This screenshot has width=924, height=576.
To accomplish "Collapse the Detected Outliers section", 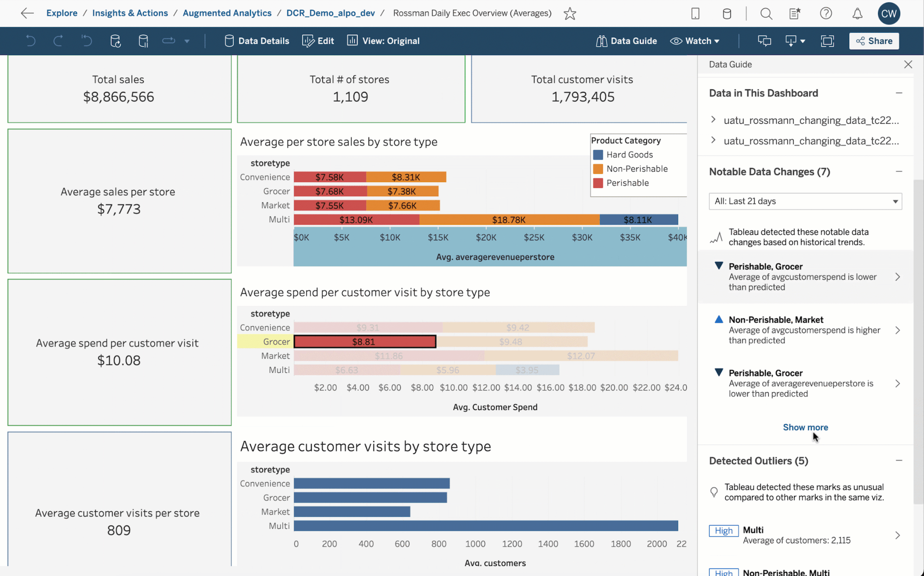I will (899, 461).
